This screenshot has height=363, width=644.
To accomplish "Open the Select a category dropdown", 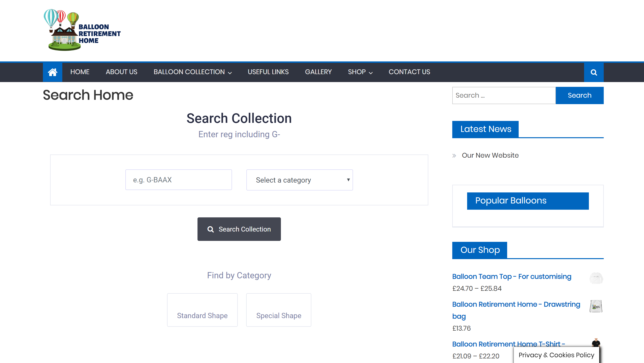I will pyautogui.click(x=300, y=180).
